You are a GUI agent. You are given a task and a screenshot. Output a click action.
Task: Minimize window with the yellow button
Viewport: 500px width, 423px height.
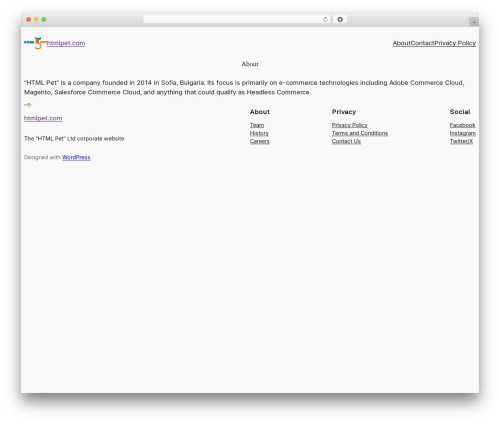point(36,19)
